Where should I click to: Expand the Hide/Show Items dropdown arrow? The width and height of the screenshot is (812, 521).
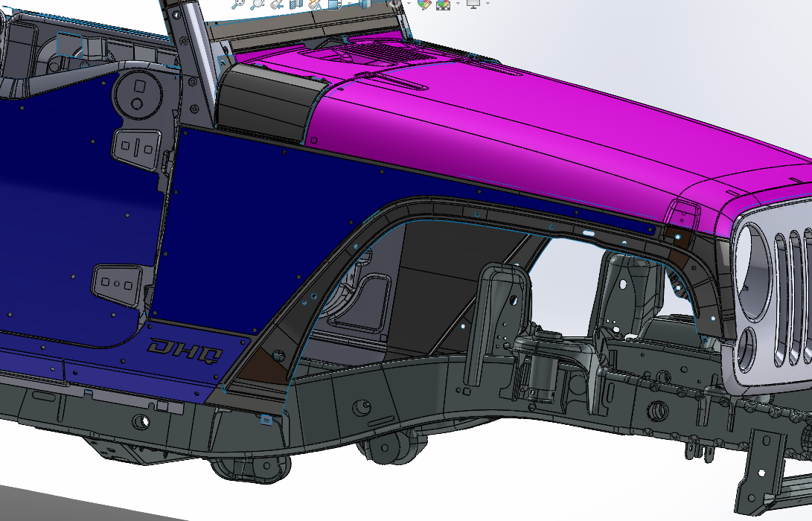(x=408, y=4)
